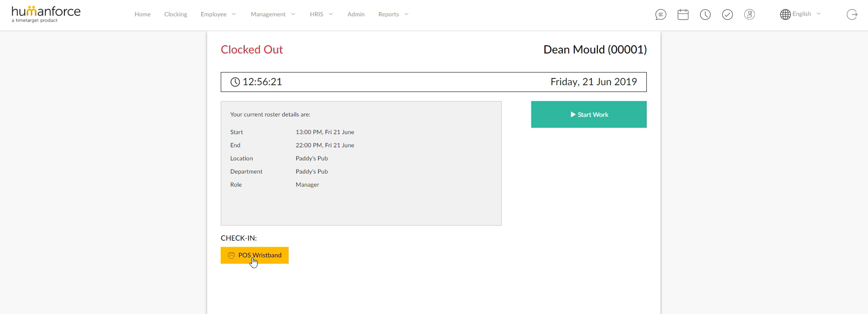Open the Employee menu label
Viewport: 868px width, 314px height.
coord(213,14)
